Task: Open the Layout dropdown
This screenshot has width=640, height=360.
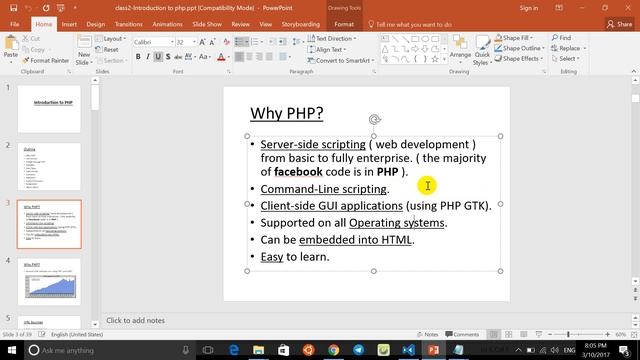Action: (x=111, y=39)
